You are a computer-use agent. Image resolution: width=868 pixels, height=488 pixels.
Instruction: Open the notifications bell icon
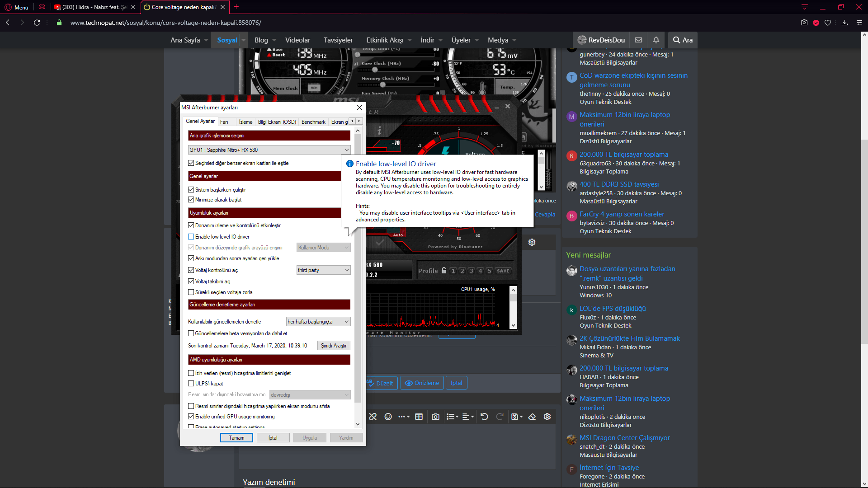pyautogui.click(x=656, y=40)
